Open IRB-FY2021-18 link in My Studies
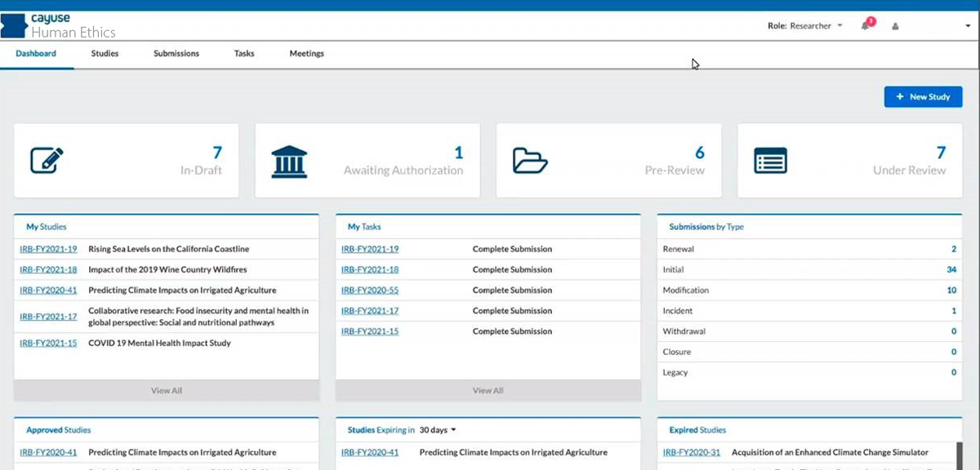 click(48, 270)
